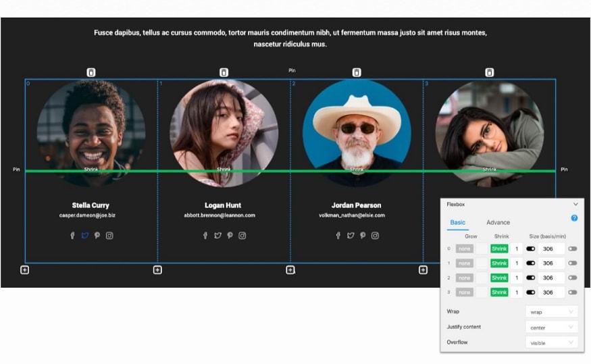Screen dimensions: 591x364
Task: Select Stella Curry's round portrait photo
Action: tap(91, 133)
